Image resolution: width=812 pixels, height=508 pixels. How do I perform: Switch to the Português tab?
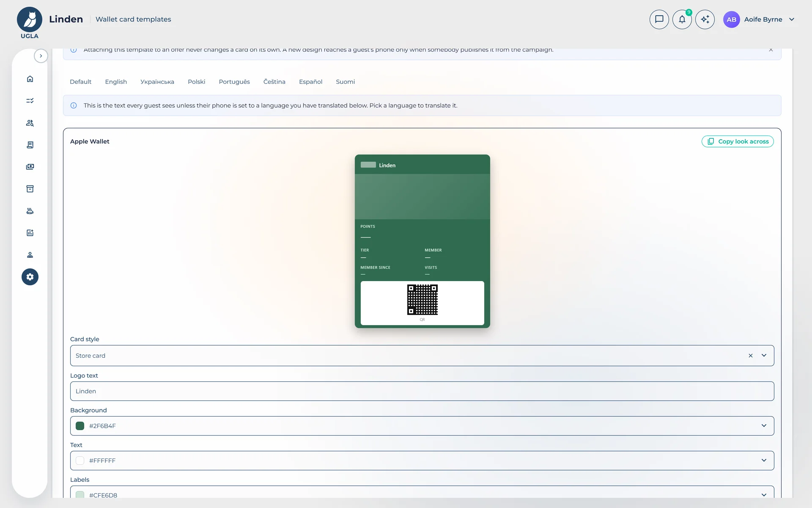pos(234,82)
